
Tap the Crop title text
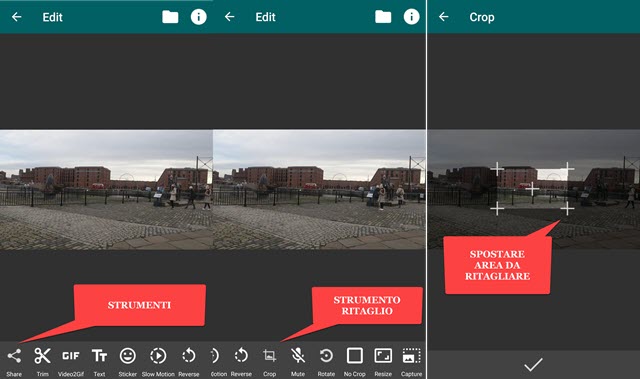482,17
